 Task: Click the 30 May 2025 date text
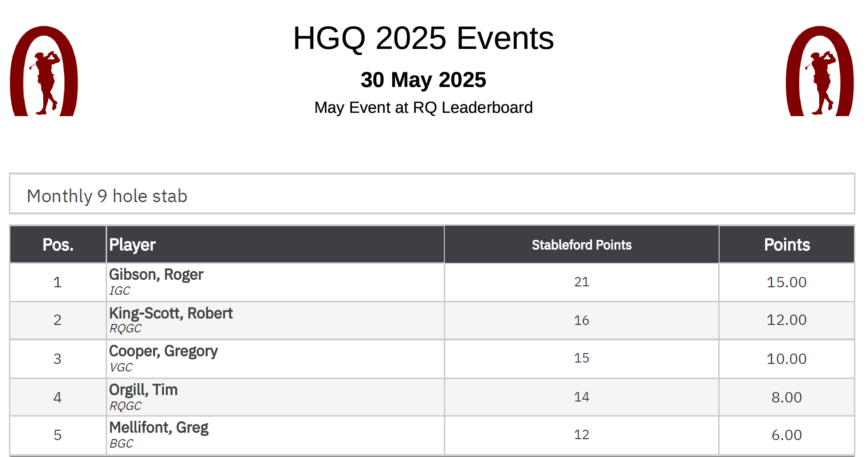click(423, 80)
